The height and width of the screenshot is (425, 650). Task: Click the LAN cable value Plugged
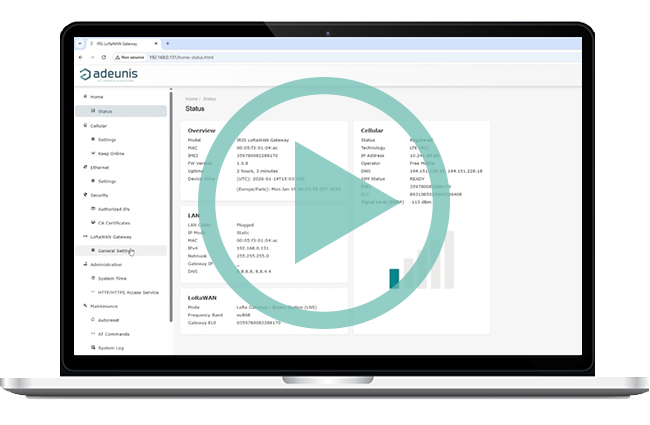click(x=245, y=225)
